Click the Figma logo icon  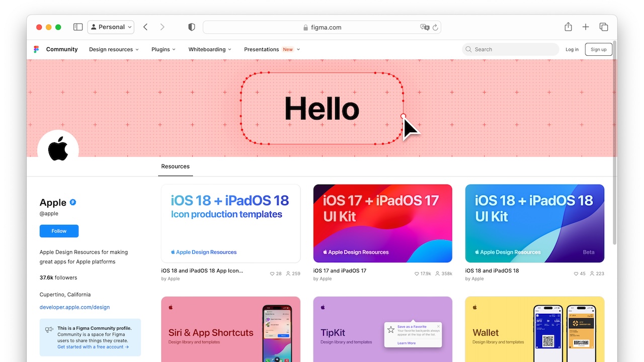36,49
